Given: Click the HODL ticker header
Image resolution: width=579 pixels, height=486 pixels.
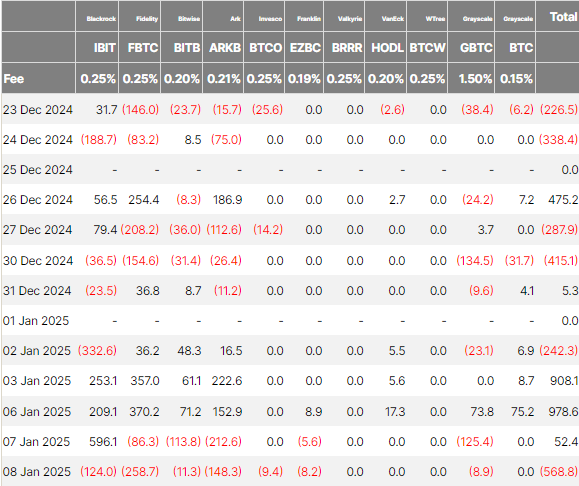Looking at the screenshot, I should 387,48.
